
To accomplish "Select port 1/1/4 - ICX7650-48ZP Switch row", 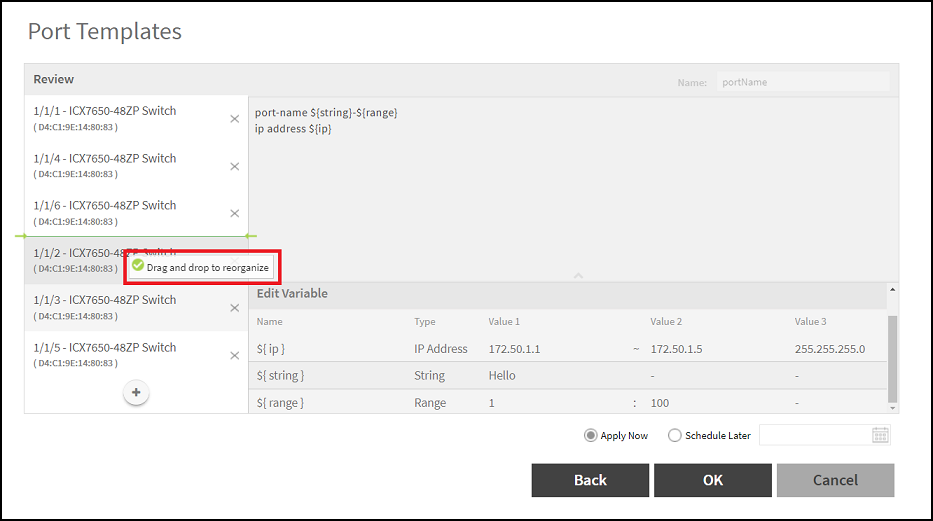I will click(x=136, y=166).
